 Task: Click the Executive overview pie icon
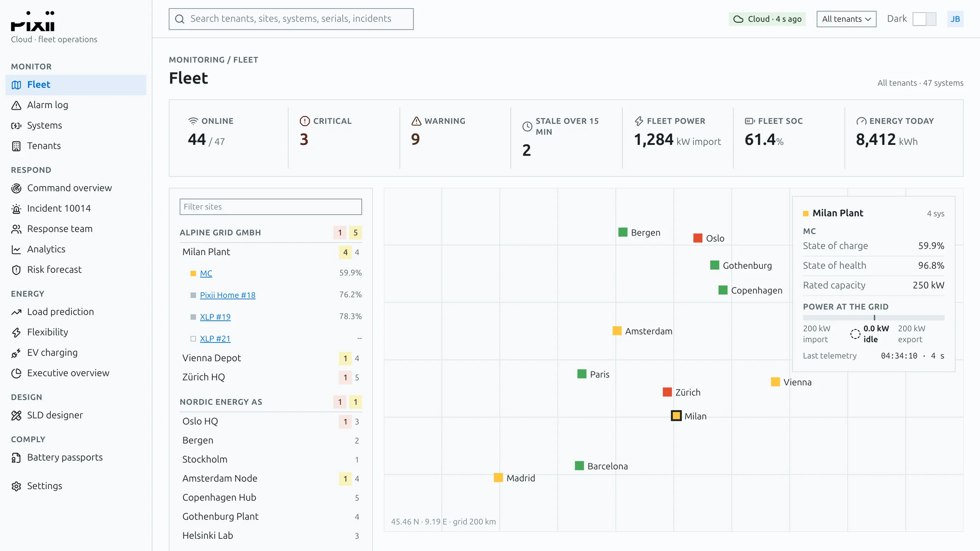pyautogui.click(x=16, y=373)
